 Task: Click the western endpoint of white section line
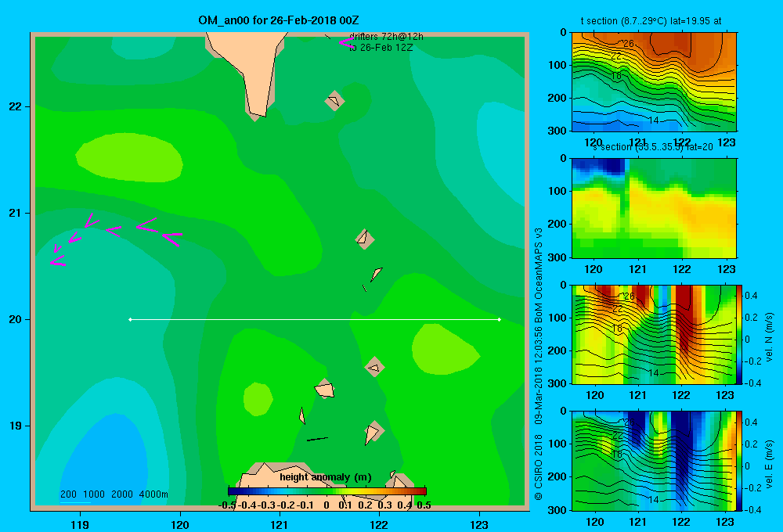[130, 319]
